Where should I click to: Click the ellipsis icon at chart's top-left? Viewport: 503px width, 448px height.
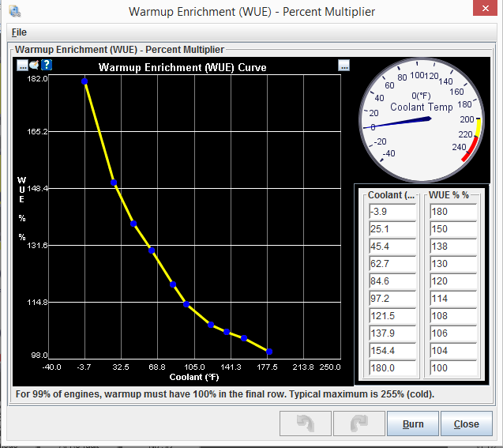[x=22, y=65]
